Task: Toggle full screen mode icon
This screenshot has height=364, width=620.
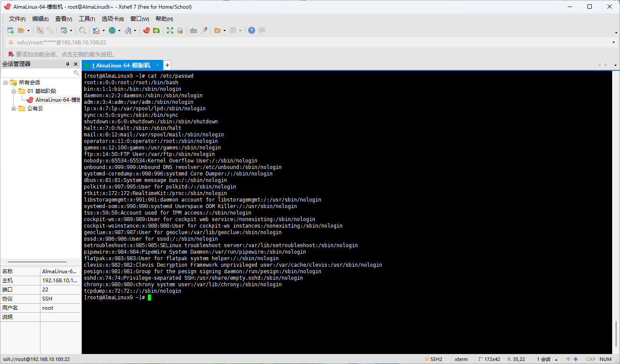Action: click(170, 30)
